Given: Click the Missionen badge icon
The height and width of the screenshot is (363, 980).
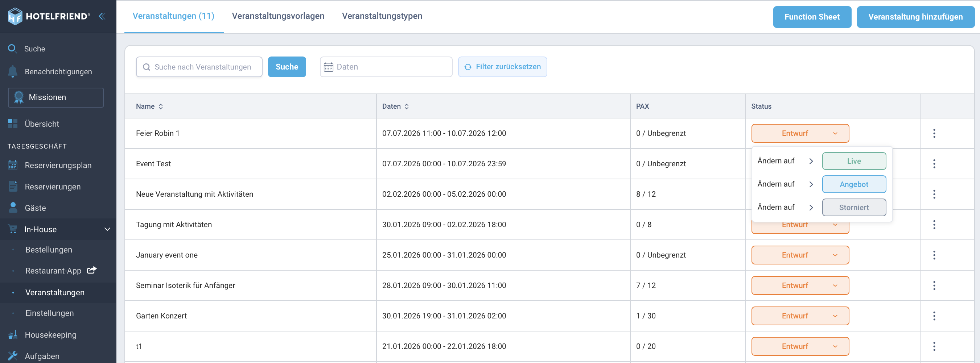Looking at the screenshot, I should click(x=18, y=97).
